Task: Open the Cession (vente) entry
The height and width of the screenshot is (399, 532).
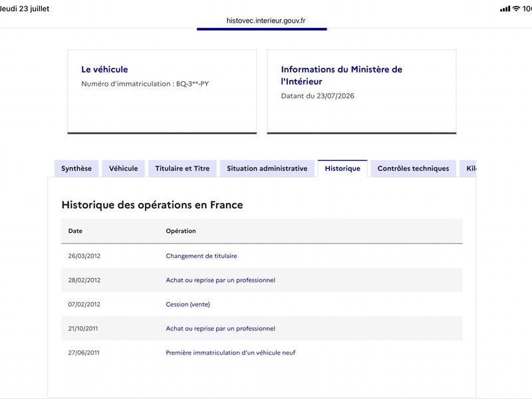Action: [x=188, y=305]
